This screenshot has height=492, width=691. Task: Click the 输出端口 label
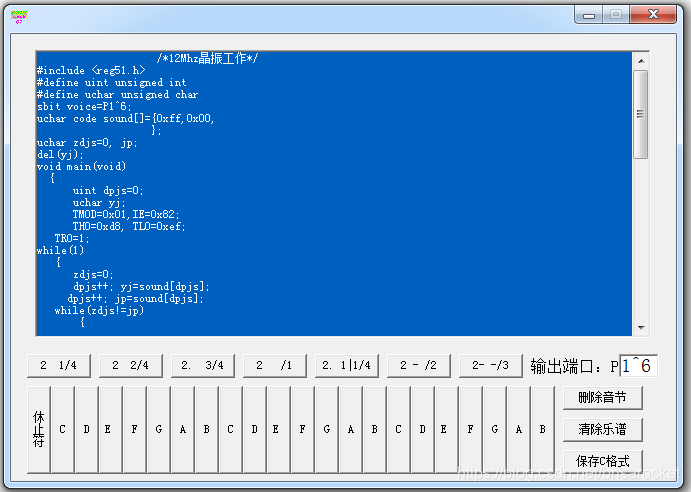coord(565,366)
